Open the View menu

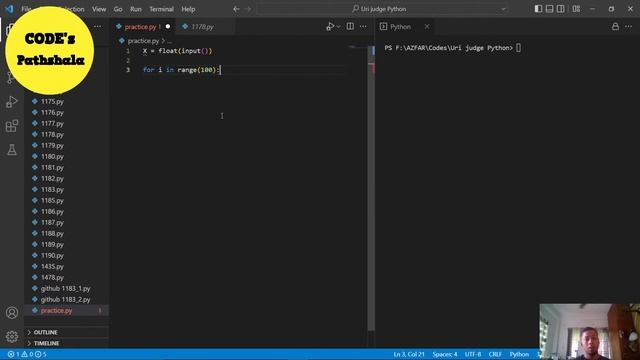pyautogui.click(x=99, y=9)
